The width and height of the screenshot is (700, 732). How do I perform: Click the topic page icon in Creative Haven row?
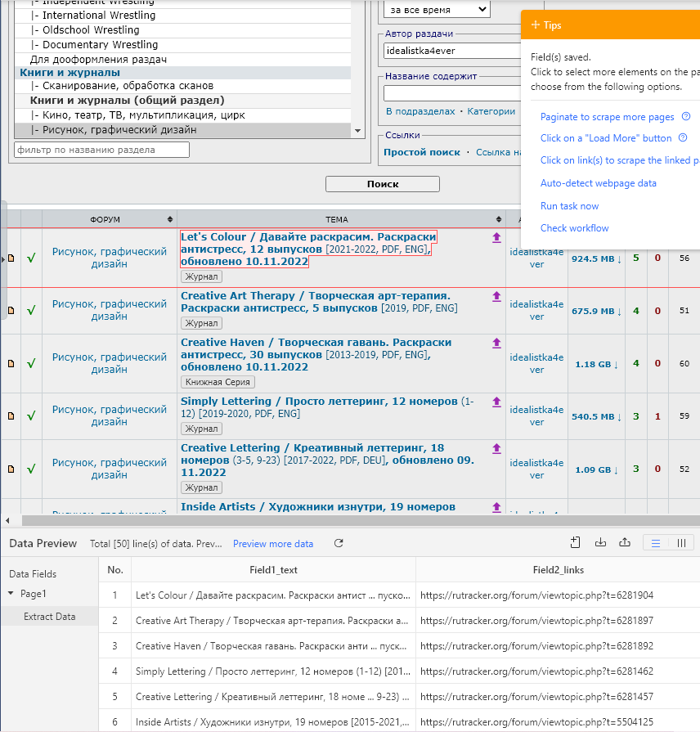pos(11,364)
